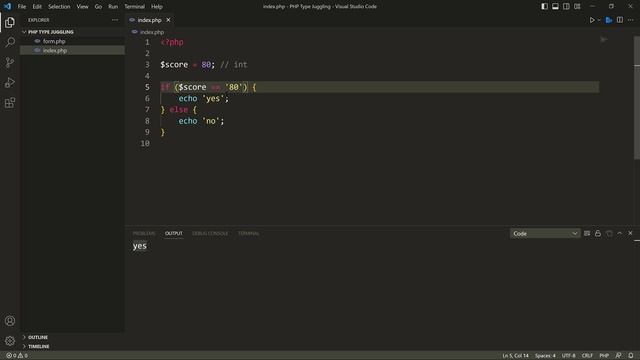Click Spaces: 4 indentation setting
640x360 pixels.
click(x=545, y=356)
